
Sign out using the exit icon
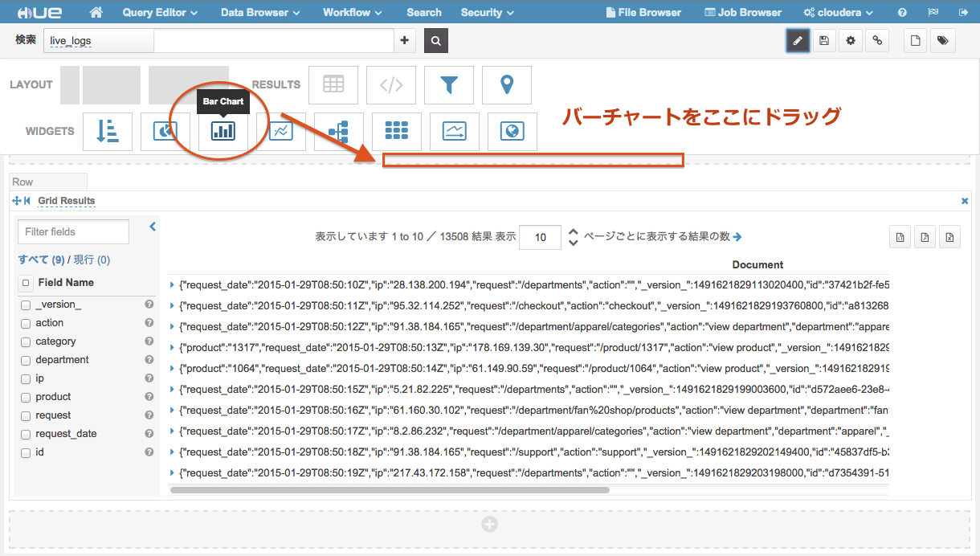[x=963, y=13]
